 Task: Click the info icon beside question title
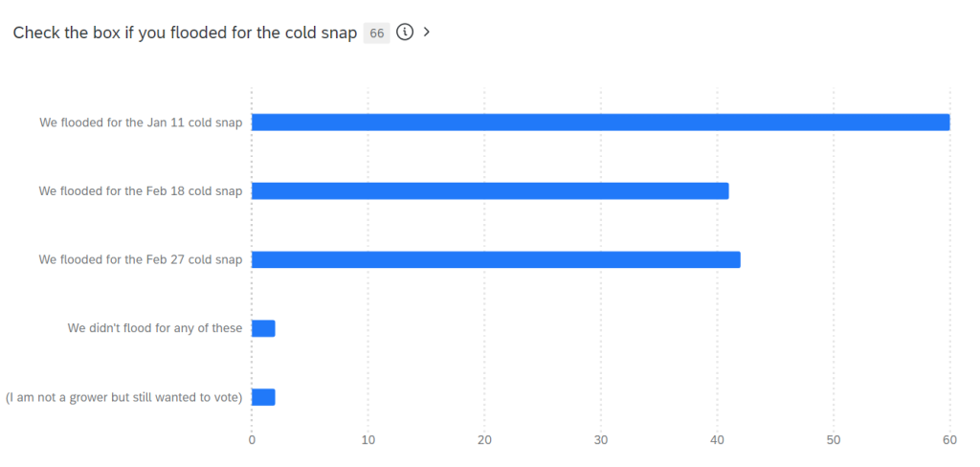pyautogui.click(x=404, y=33)
